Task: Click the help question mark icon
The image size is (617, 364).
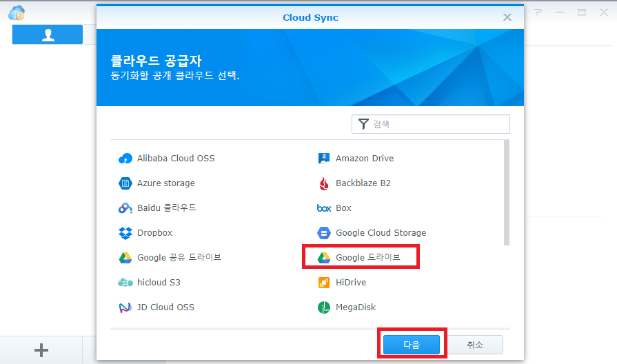Action: pyautogui.click(x=538, y=12)
